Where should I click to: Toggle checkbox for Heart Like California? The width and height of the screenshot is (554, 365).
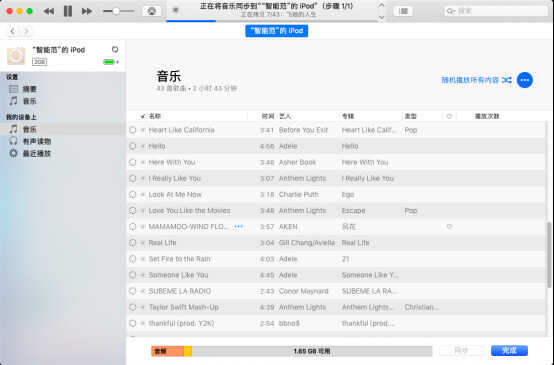(x=143, y=130)
